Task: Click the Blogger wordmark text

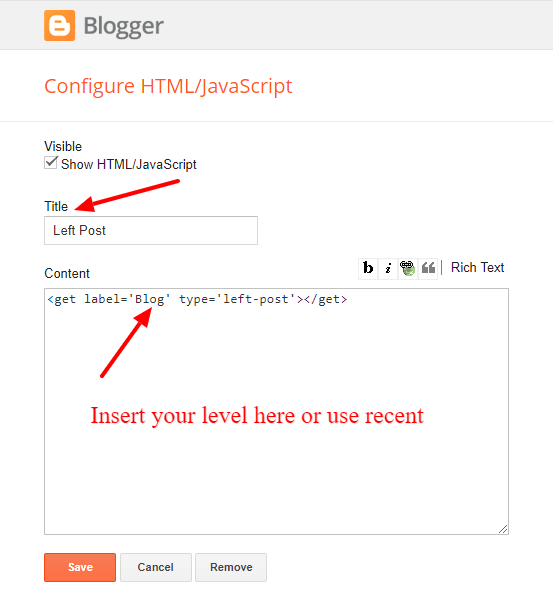Action: pyautogui.click(x=123, y=26)
